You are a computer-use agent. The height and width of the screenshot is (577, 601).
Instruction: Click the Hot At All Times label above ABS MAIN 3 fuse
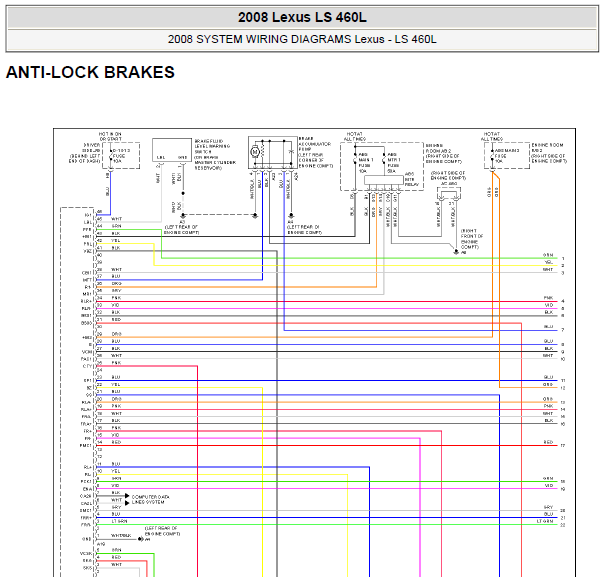491,136
